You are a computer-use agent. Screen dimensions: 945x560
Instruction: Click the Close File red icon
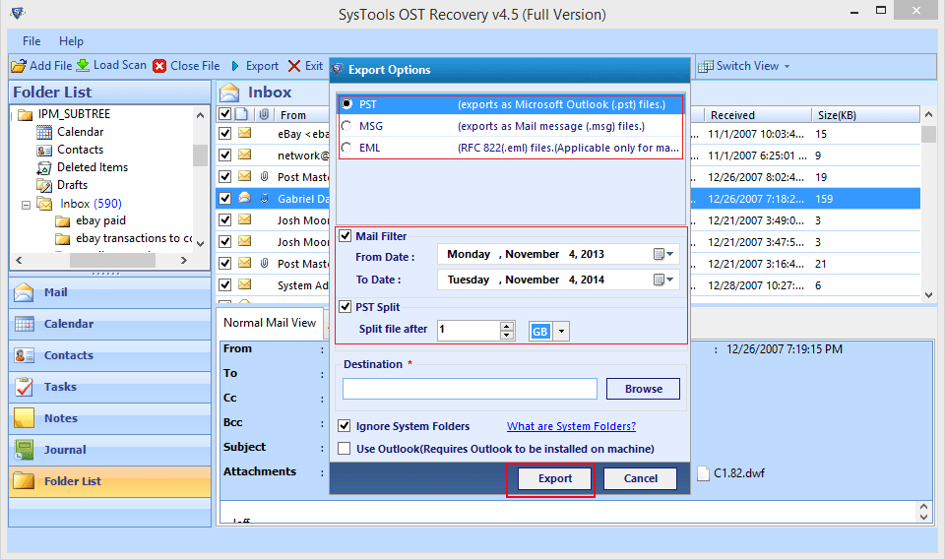click(x=159, y=66)
